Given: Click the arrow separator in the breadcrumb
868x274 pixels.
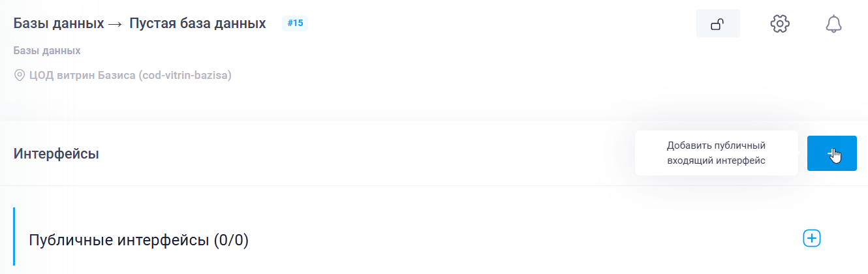Looking at the screenshot, I should pos(116,24).
